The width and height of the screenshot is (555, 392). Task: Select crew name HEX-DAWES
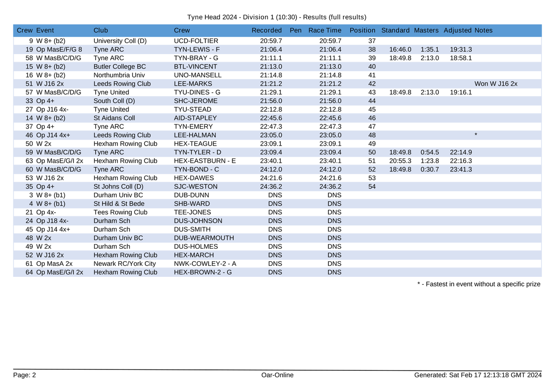pos(194,178)
